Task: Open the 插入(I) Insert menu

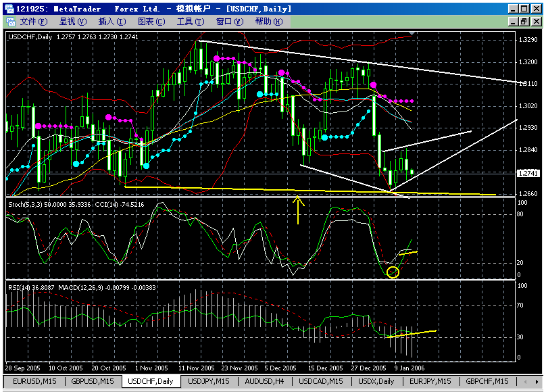Action: (112, 22)
